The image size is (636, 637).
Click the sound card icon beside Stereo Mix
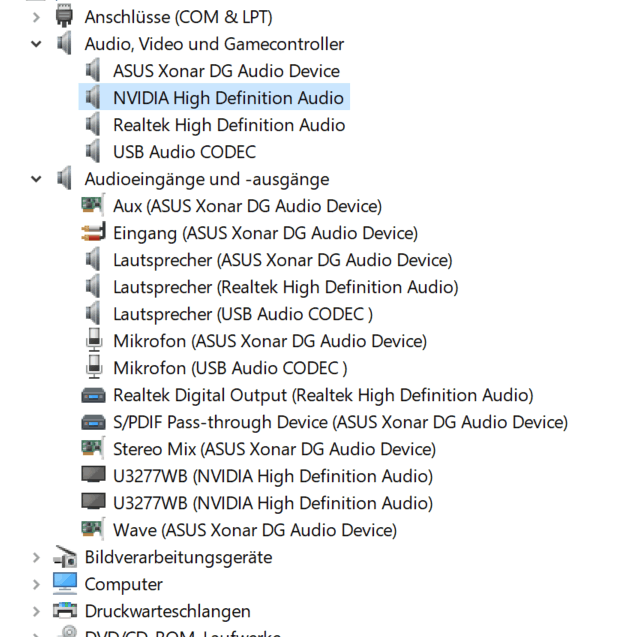pos(93,448)
